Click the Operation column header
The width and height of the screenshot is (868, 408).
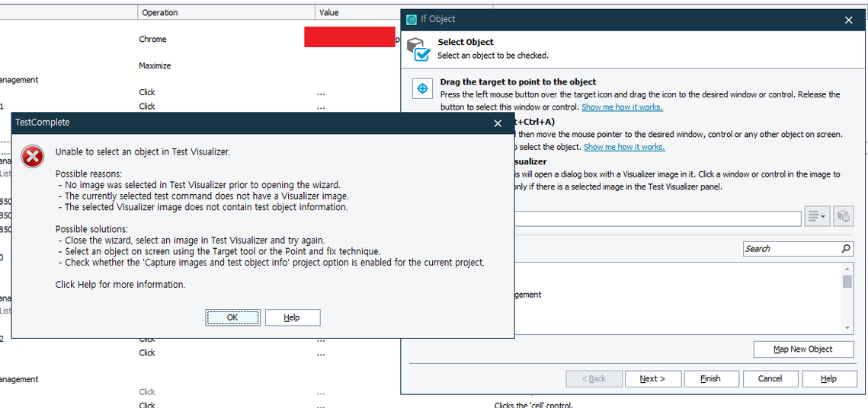click(227, 12)
